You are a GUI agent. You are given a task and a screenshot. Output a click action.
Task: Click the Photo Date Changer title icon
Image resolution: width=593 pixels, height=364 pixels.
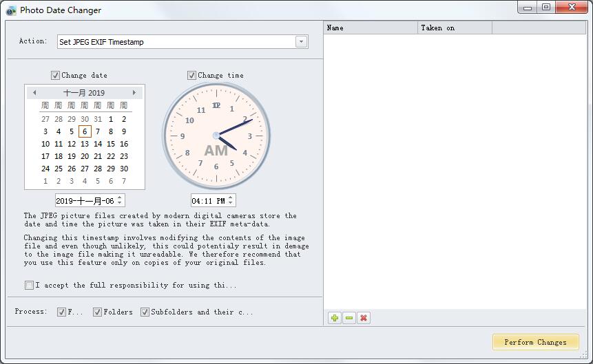tap(11, 10)
